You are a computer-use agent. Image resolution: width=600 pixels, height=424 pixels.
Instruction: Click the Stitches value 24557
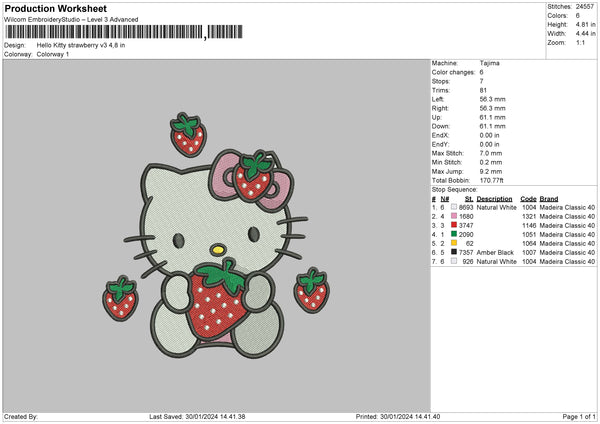pyautogui.click(x=585, y=7)
